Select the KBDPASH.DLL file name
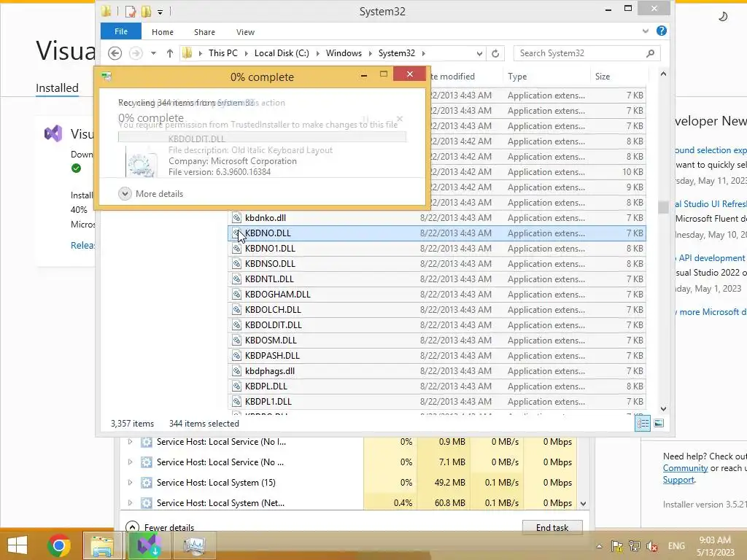This screenshot has width=747, height=560. pos(272,356)
